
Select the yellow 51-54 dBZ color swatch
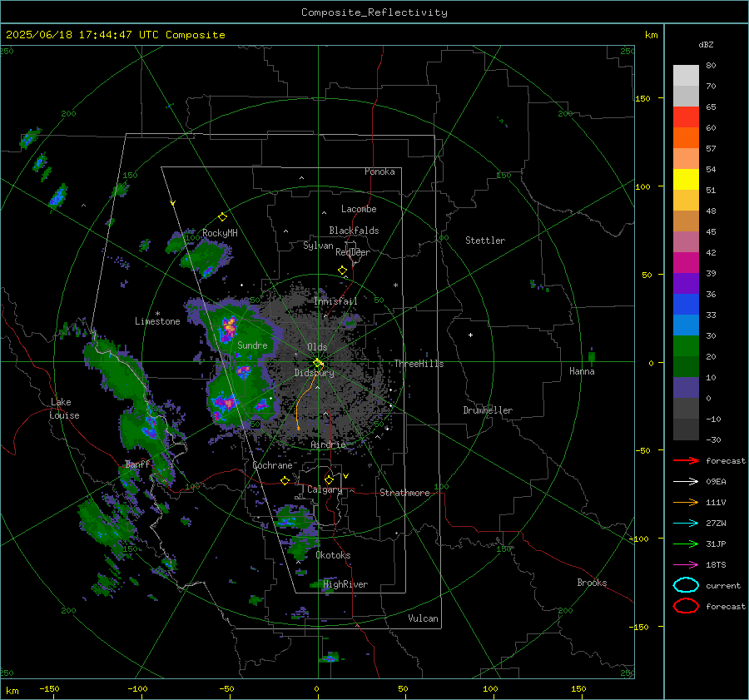point(686,180)
